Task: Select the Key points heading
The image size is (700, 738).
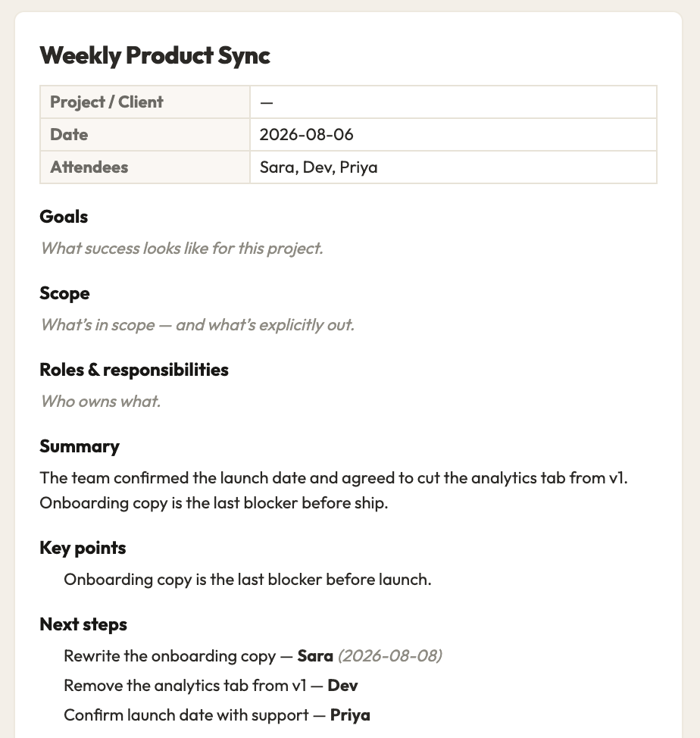Action: click(x=83, y=548)
